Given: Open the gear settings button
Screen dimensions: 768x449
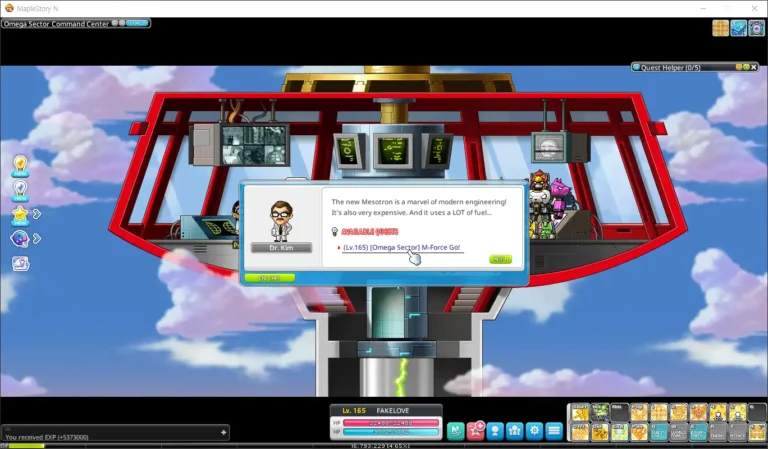Looking at the screenshot, I should [x=534, y=430].
